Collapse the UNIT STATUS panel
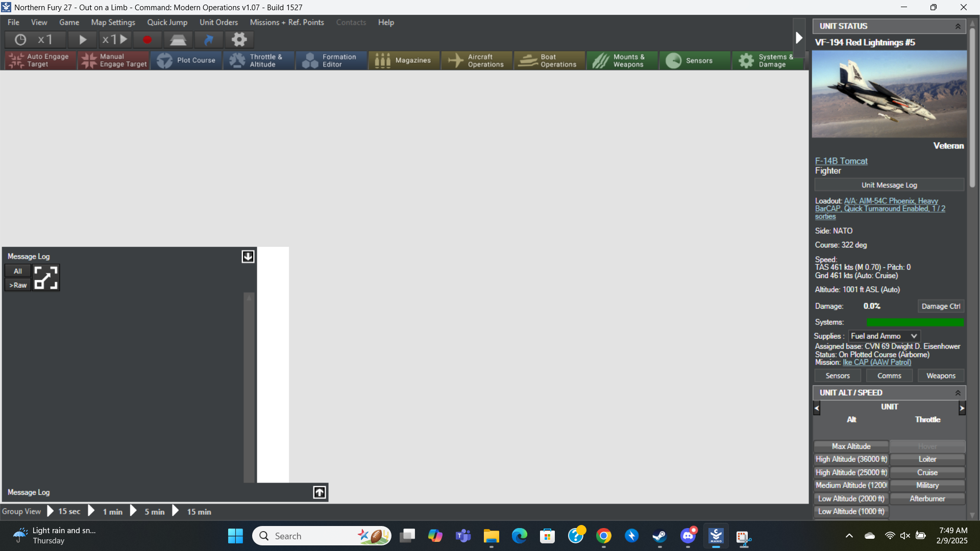Image resolution: width=980 pixels, height=551 pixels. click(958, 27)
